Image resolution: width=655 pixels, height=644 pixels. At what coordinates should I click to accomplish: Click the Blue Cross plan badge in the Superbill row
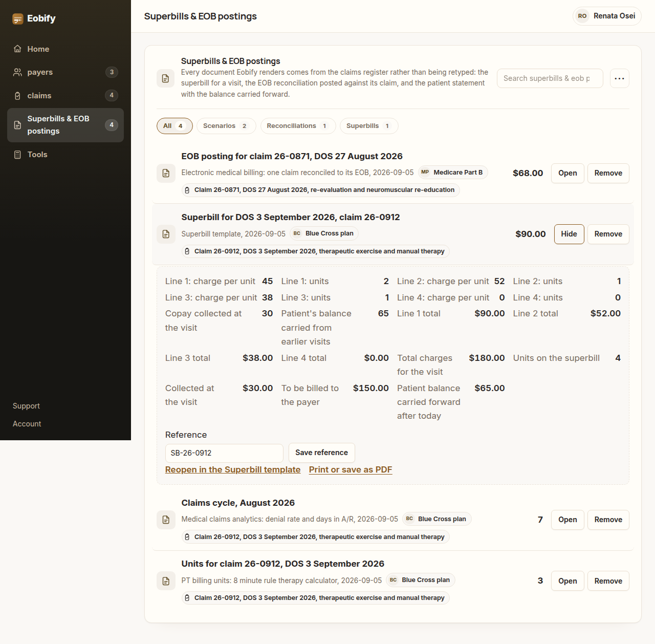(324, 233)
